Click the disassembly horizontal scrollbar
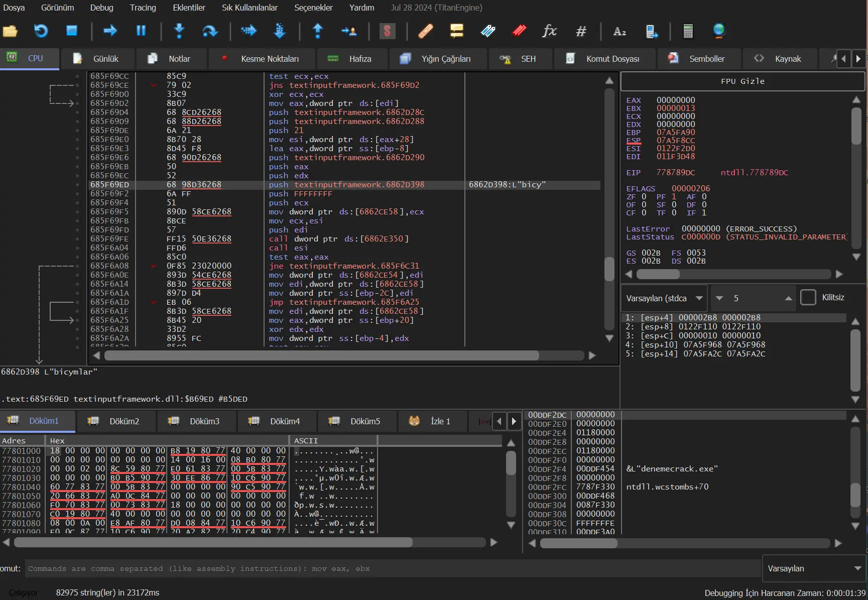This screenshot has width=868, height=600. (x=321, y=355)
